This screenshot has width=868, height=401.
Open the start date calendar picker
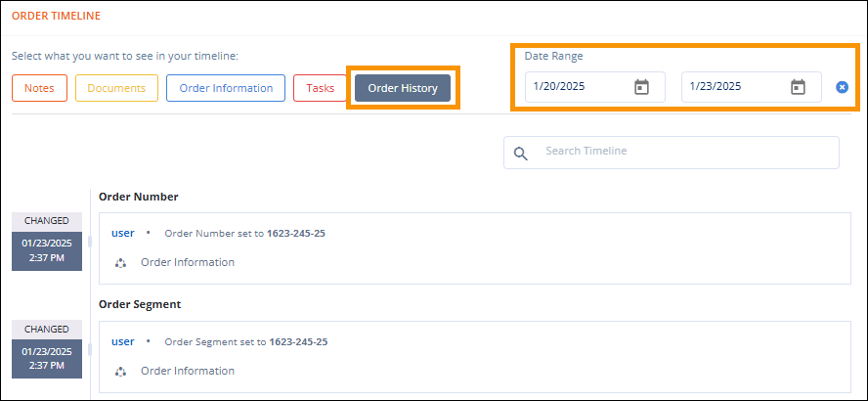(x=641, y=87)
